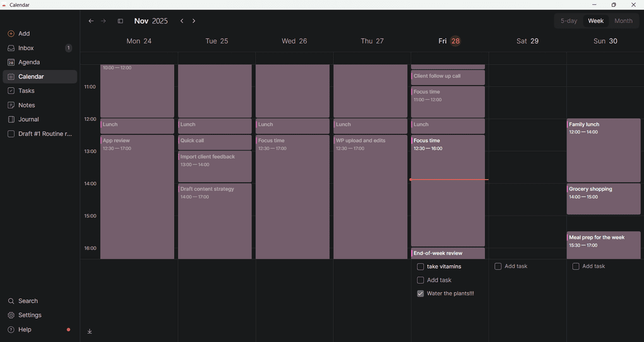Open the Sat 29 day header
This screenshot has height=342, width=644.
click(527, 41)
